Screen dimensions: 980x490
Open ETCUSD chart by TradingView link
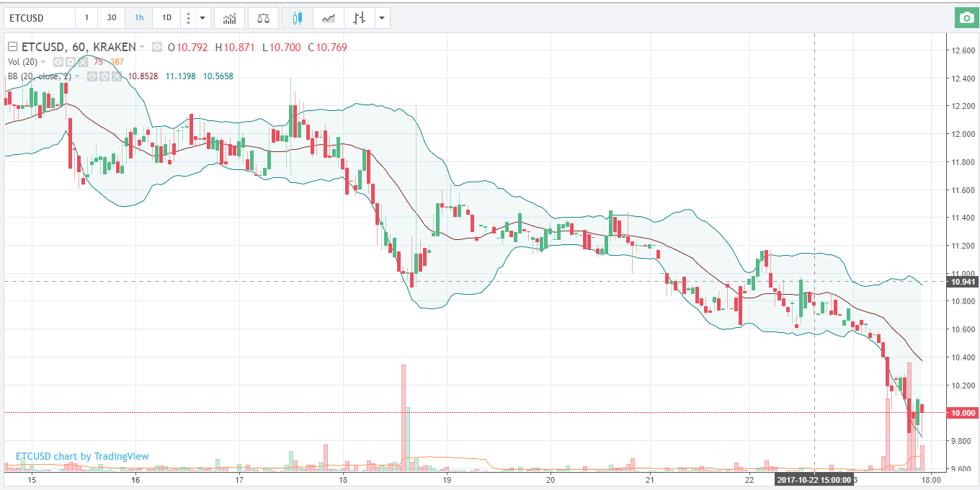tap(82, 456)
